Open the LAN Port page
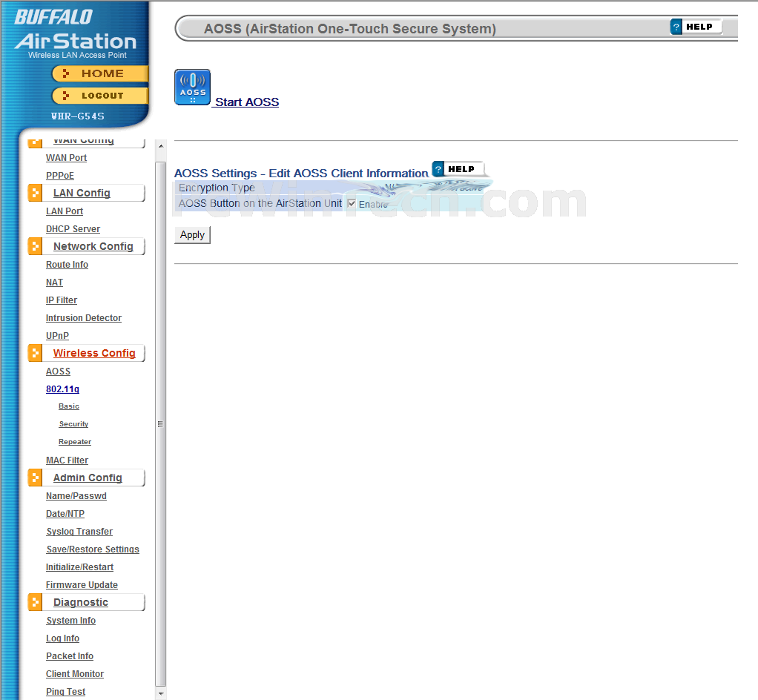 pos(65,211)
